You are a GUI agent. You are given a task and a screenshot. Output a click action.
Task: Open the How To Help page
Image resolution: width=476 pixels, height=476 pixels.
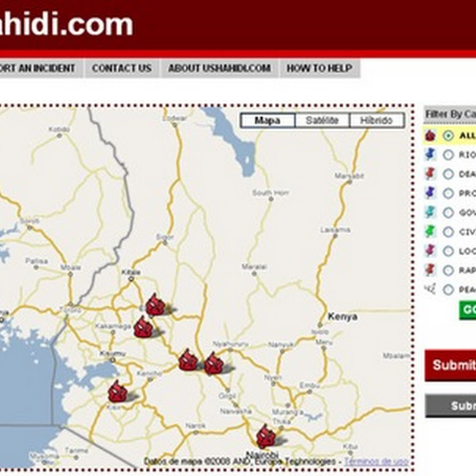(320, 68)
